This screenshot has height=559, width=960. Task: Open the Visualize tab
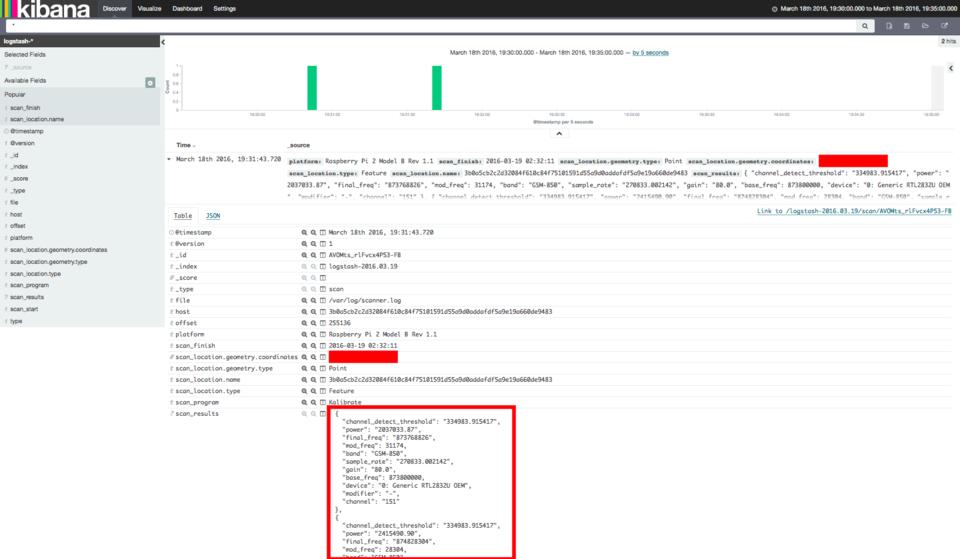tap(150, 8)
